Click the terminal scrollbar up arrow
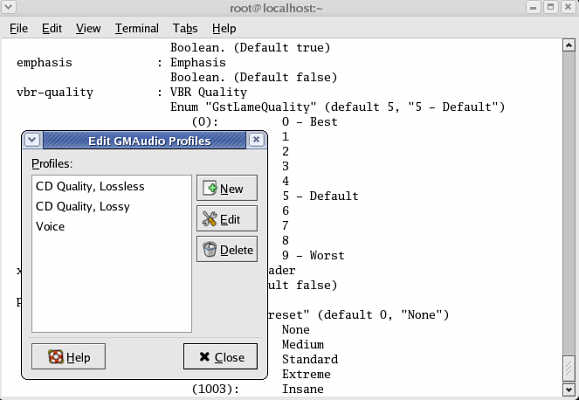The width and height of the screenshot is (579, 400). pos(569,45)
